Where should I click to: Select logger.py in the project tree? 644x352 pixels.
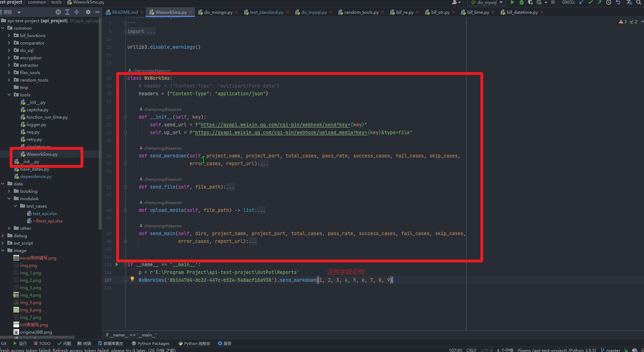coord(36,124)
